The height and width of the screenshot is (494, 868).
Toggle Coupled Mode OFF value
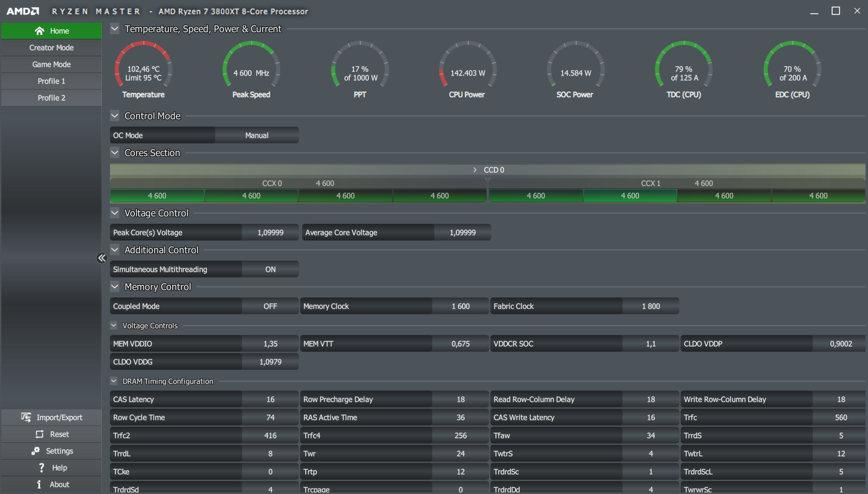270,306
